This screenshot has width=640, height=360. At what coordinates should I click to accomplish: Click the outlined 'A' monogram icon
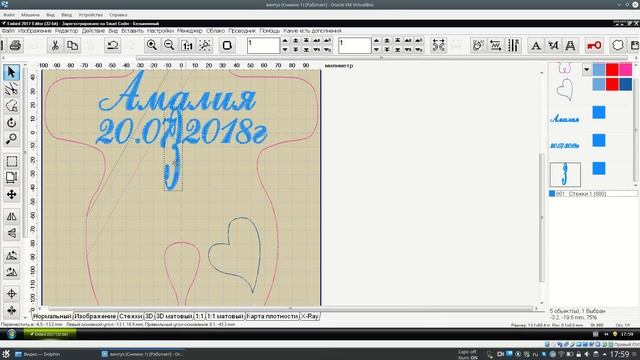point(571,45)
